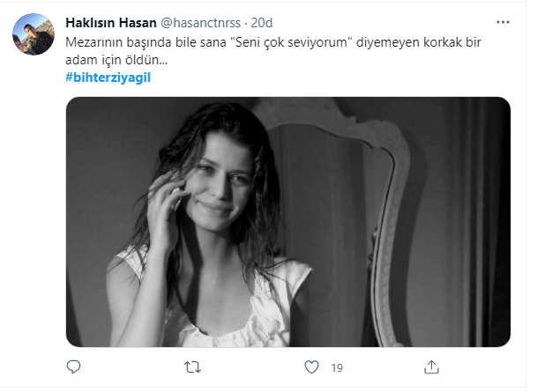Open the share upload arrow icon
Viewport: 537px width, 392px height.
point(431,367)
